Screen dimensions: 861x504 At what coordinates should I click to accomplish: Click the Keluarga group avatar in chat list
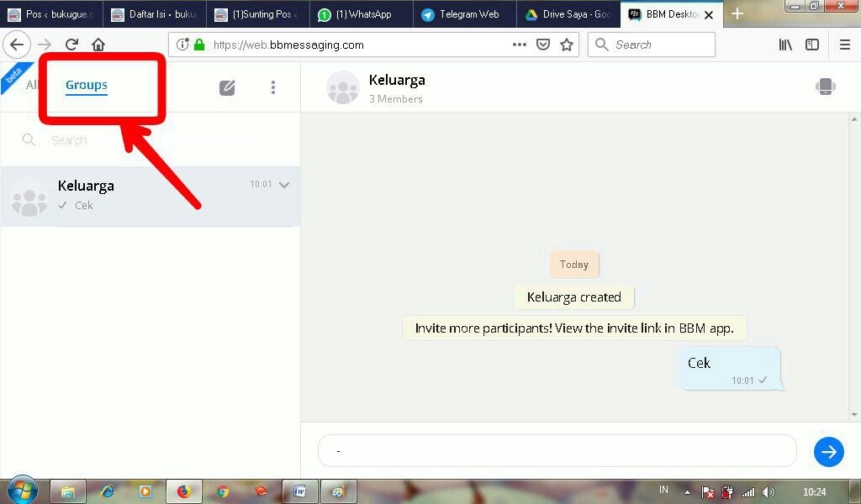point(29,197)
